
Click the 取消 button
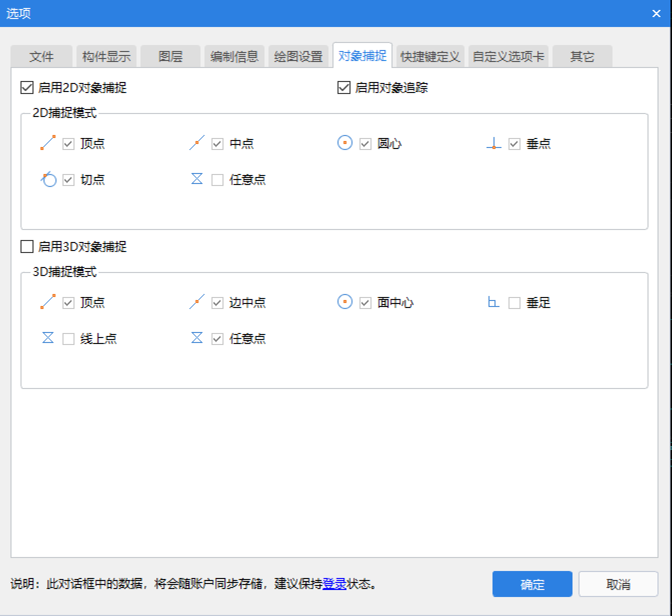click(618, 584)
